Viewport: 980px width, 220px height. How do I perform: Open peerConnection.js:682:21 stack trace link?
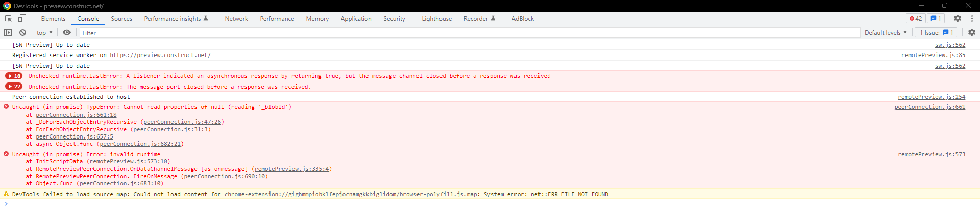(x=140, y=144)
